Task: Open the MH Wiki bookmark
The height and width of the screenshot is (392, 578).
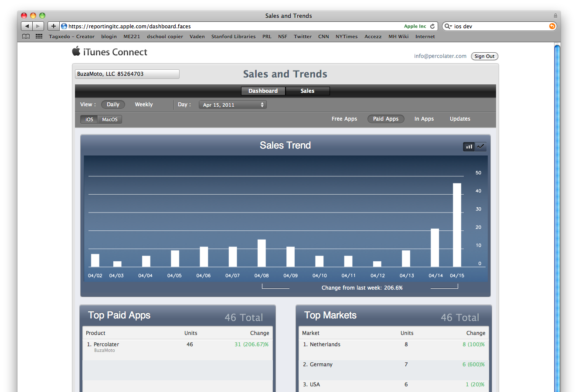Action: coord(398,37)
